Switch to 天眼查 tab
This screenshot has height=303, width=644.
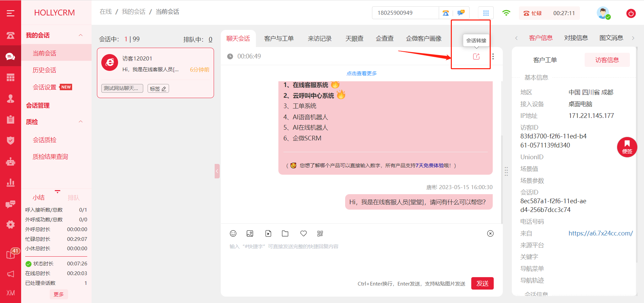point(355,39)
